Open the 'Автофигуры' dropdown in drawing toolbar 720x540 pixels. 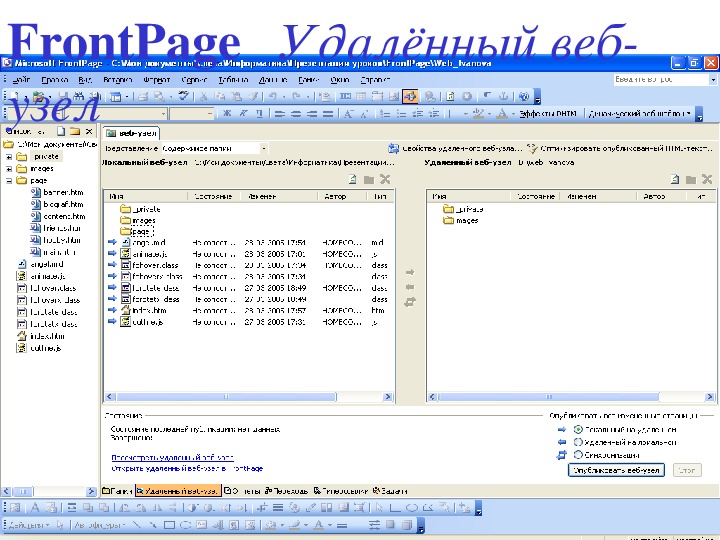99,525
